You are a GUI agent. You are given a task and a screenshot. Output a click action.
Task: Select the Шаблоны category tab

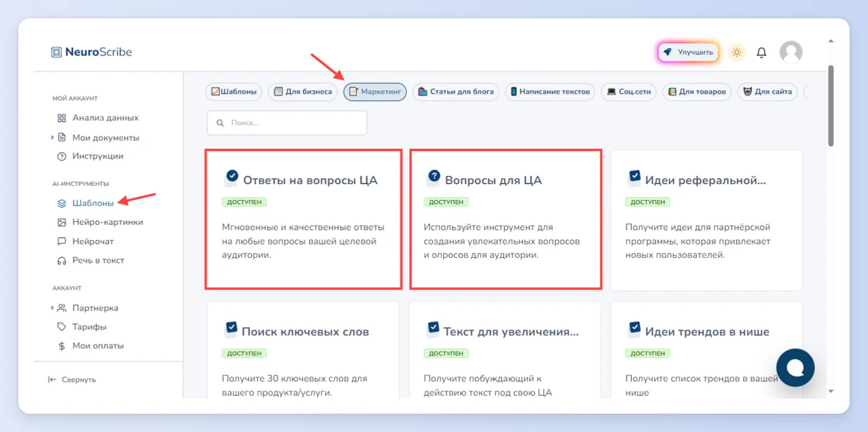[234, 92]
